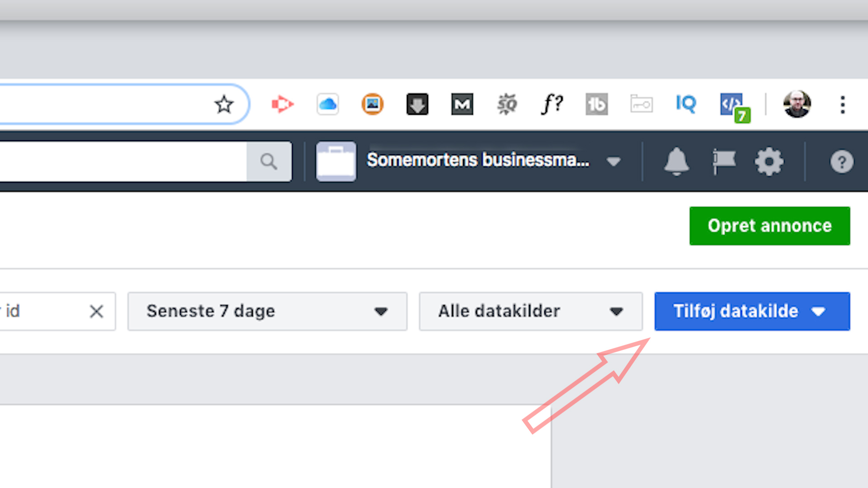Open the notifications bell
The width and height of the screenshot is (868, 488).
point(676,161)
